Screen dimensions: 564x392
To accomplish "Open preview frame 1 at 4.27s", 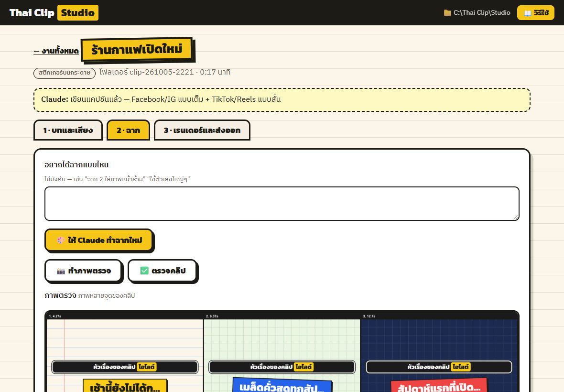I will [125, 352].
